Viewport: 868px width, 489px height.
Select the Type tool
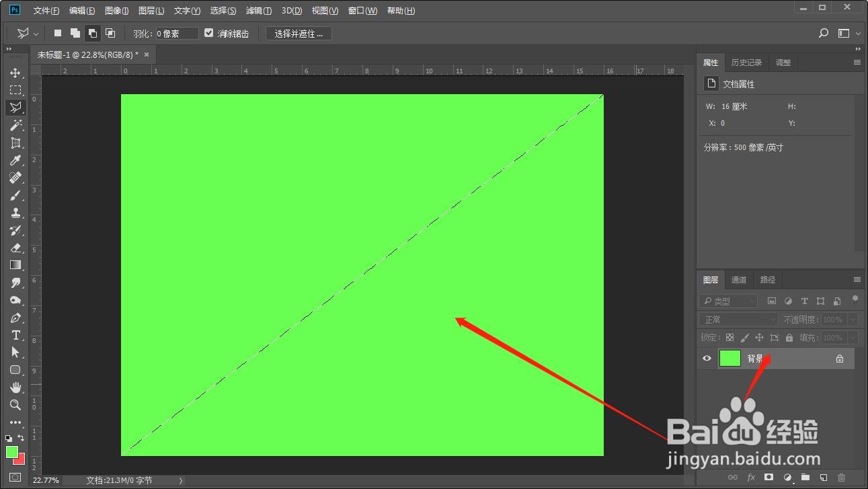point(15,335)
